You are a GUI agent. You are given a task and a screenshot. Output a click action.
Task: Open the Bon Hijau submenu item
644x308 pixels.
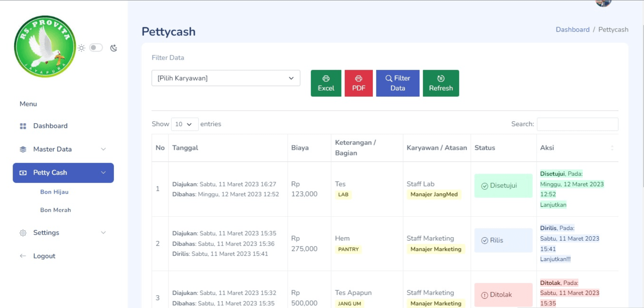[54, 192]
